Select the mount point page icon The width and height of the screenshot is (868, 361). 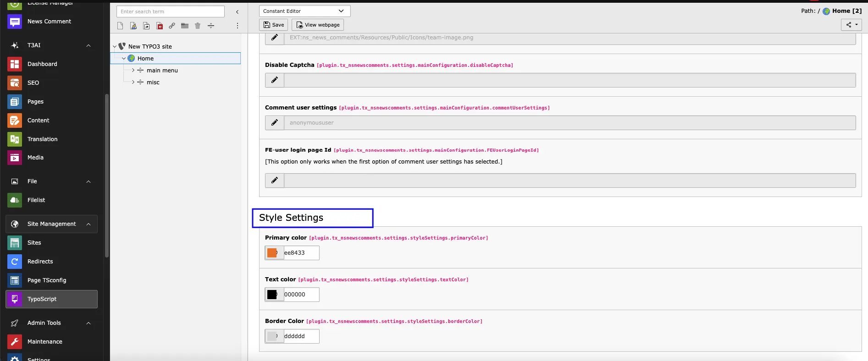pyautogui.click(x=160, y=26)
